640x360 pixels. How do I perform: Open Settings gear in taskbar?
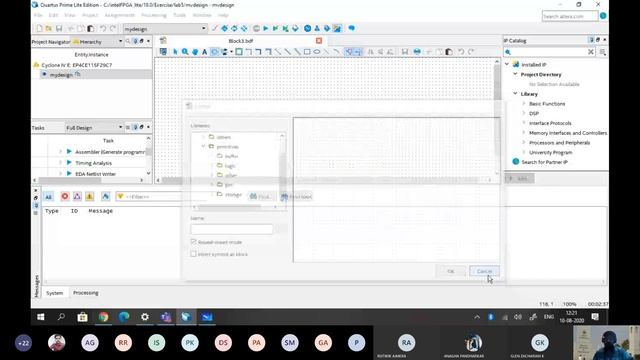(x=145, y=317)
